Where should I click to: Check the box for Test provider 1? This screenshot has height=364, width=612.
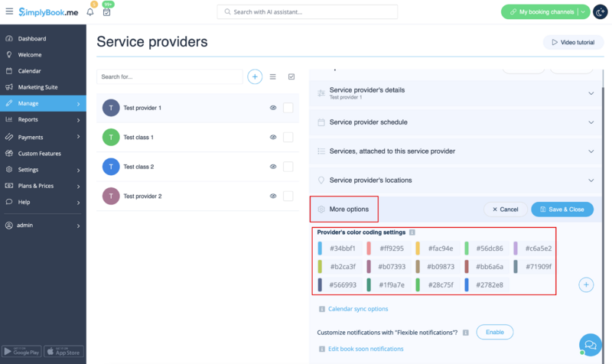(x=288, y=108)
